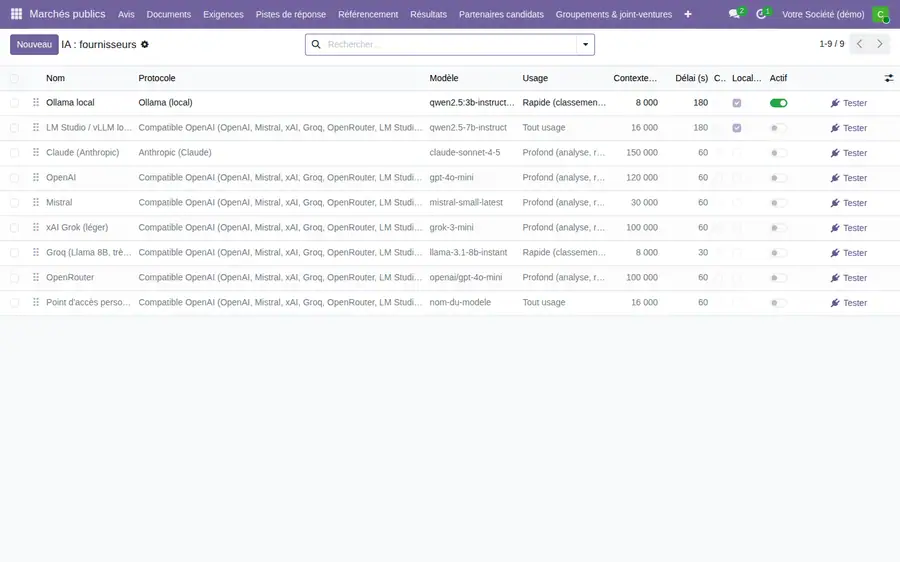Screen dimensions: 900x562
Task: Test the xAI Grok provider
Action: 848,228
